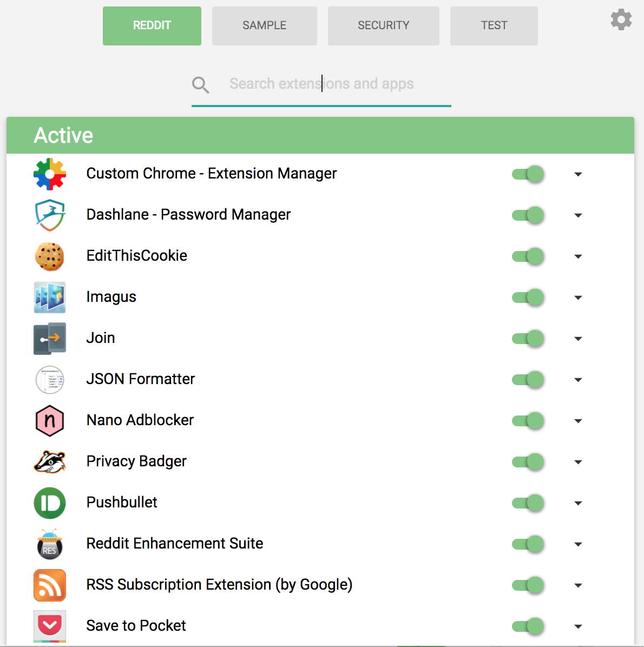
Task: Open Privacy Badger dropdown arrow
Action: [x=578, y=462]
